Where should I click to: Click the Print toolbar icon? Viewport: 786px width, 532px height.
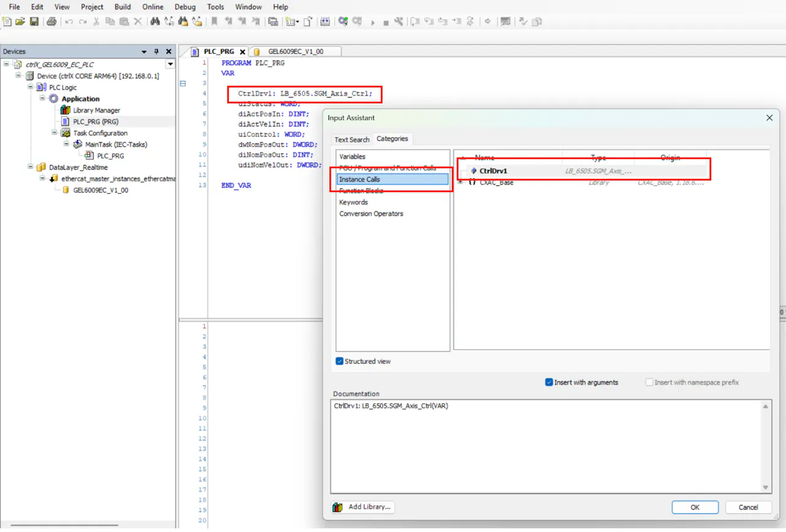point(51,21)
